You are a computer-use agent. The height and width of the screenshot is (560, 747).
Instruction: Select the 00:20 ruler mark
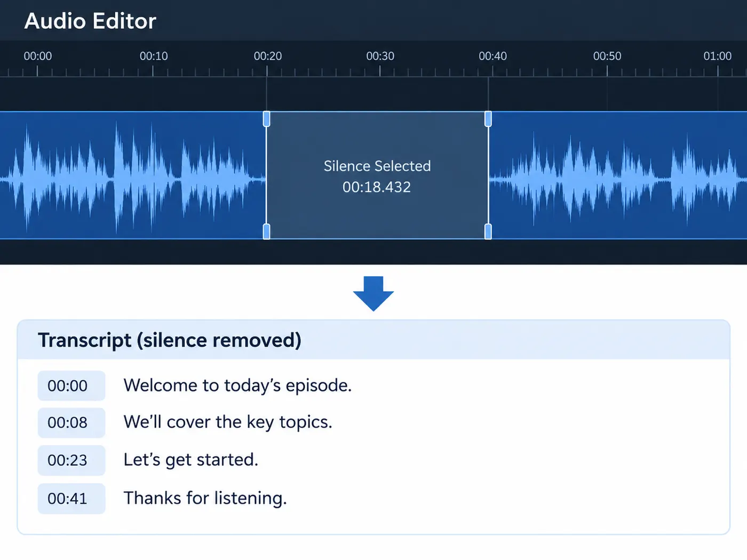coord(268,56)
